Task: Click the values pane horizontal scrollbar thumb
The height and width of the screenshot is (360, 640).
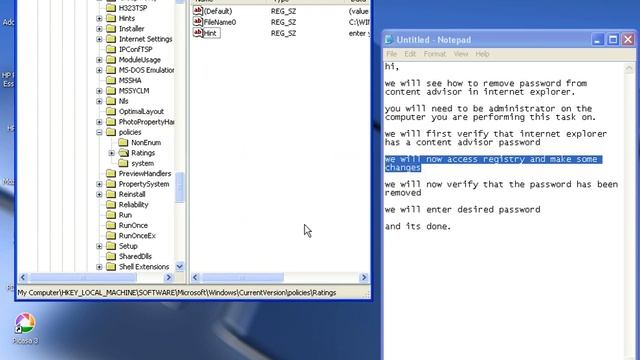Action: pos(242,278)
